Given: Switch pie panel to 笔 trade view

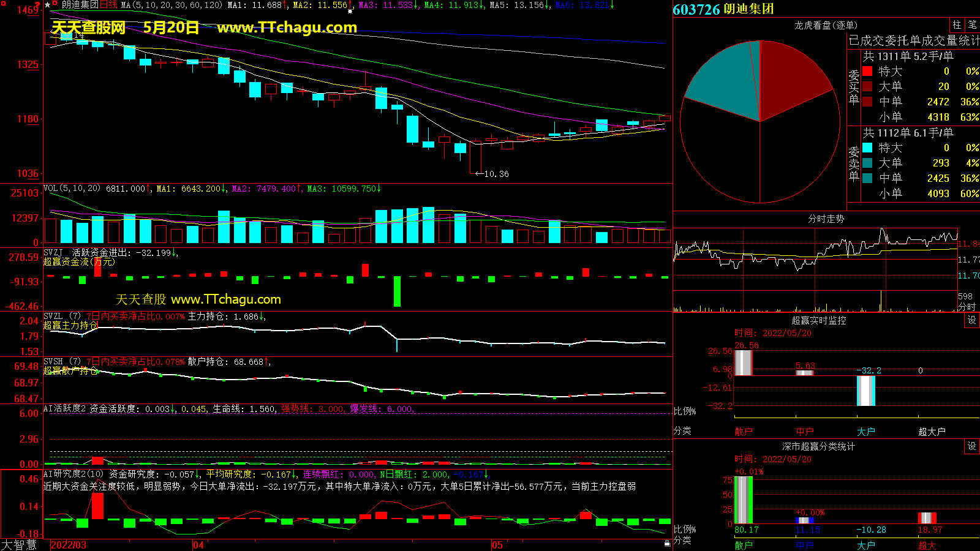Looking at the screenshot, I should tap(972, 25).
